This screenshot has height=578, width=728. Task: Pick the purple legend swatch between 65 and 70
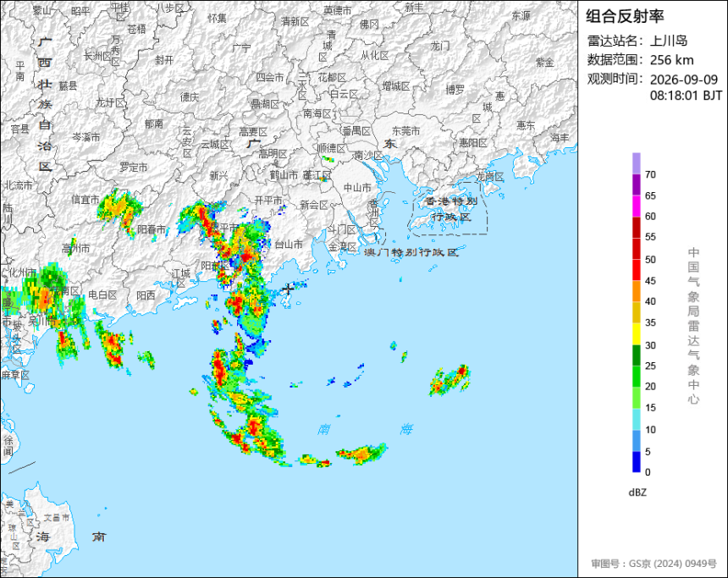click(636, 184)
